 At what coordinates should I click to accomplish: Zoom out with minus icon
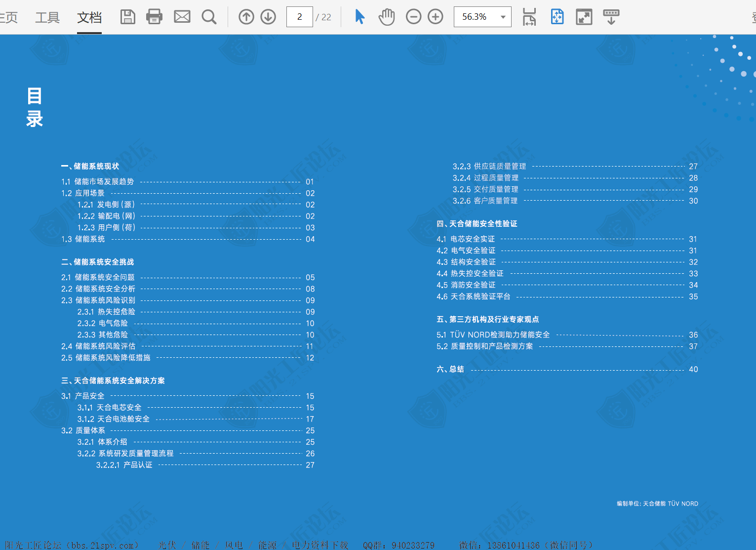tap(414, 17)
